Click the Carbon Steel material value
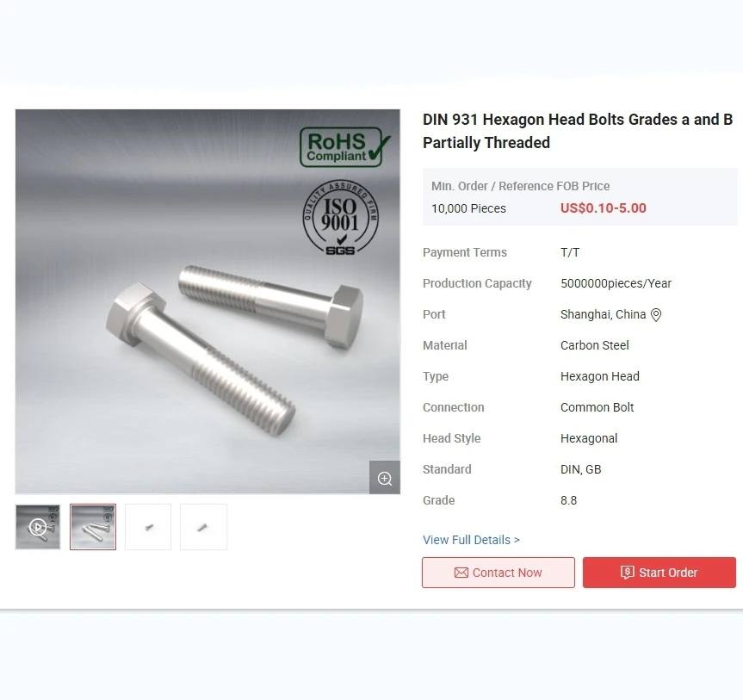Screen dimensions: 743x700 pos(595,345)
